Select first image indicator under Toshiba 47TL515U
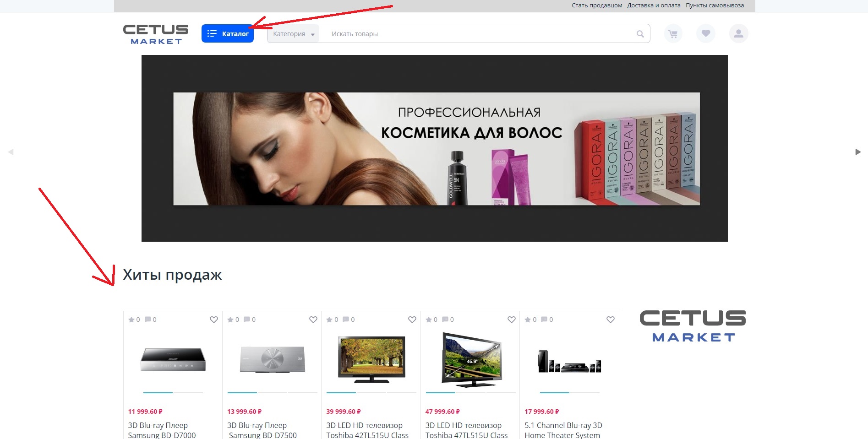The height and width of the screenshot is (439, 868). point(440,392)
